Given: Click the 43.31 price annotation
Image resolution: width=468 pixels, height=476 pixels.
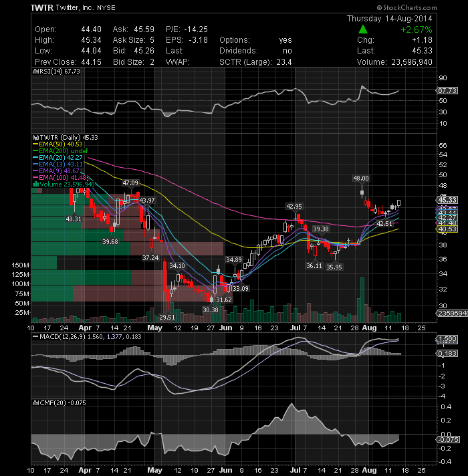Looking at the screenshot, I should point(74,219).
